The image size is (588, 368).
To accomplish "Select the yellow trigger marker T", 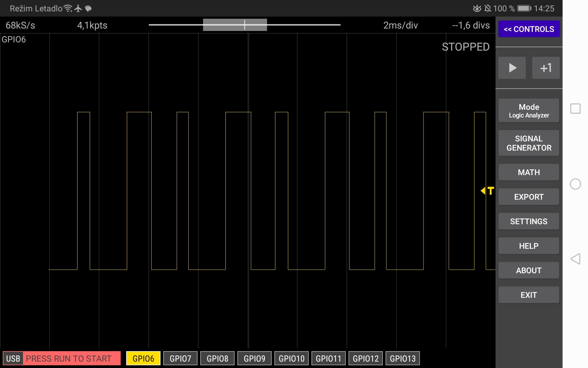I will coord(487,190).
